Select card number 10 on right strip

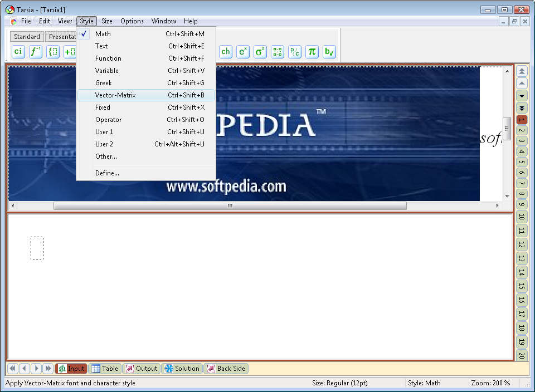point(522,217)
